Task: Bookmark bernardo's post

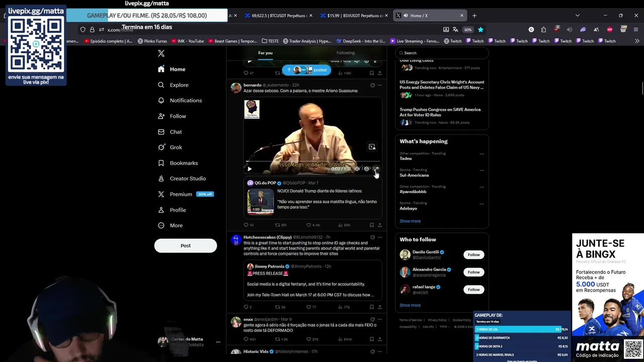Action: (x=372, y=225)
